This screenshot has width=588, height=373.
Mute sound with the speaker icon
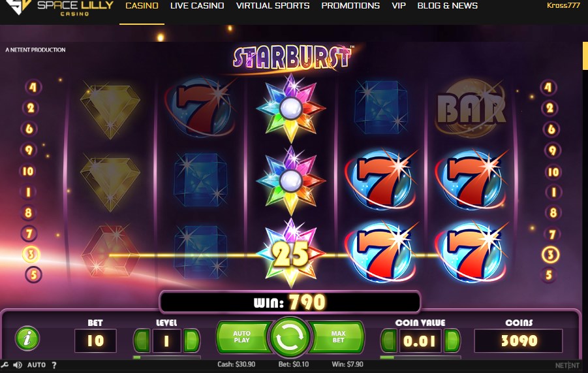tap(17, 365)
